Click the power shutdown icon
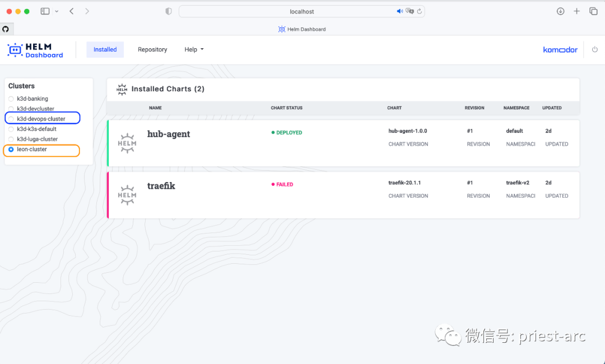605x364 pixels. coord(594,49)
